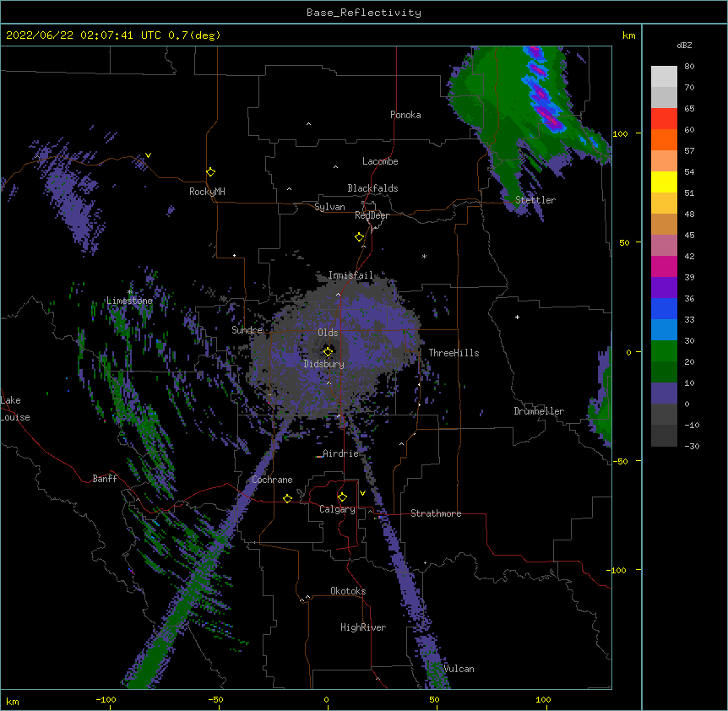
Task: Click the yellow diamond marker by RockyMH
Action: coord(210,172)
